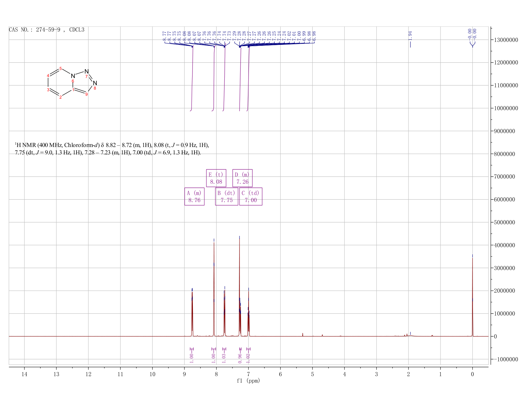Image resolution: width=532 pixels, height=411 pixels.
Task: Click atom label 9 in the structure
Action: pos(86,94)
